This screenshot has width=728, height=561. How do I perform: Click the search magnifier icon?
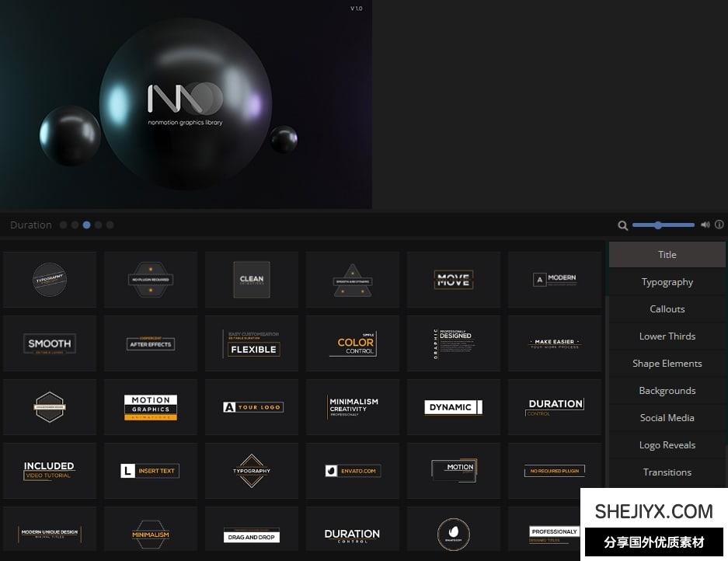[622, 225]
